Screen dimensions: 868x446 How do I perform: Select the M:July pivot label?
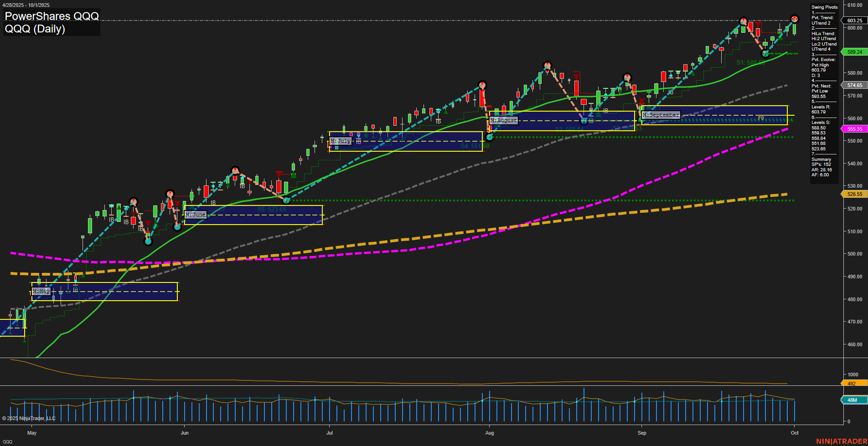click(x=341, y=141)
